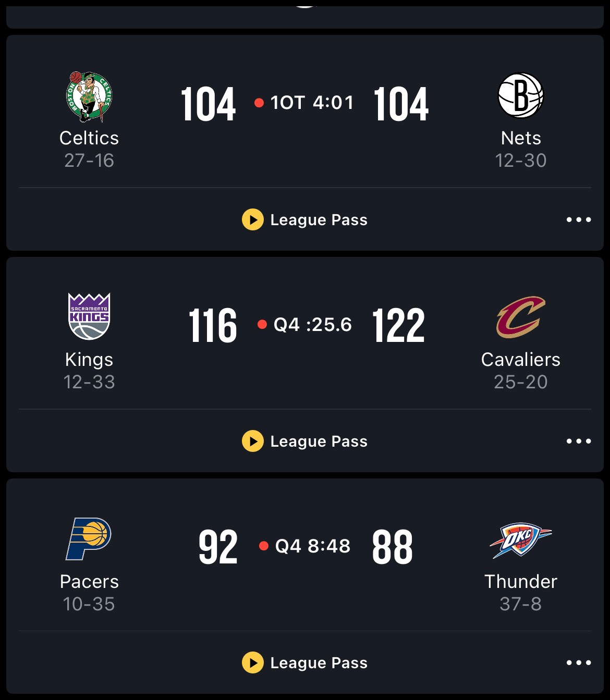Screen dimensions: 610x700
Task: Open more options for Celtics-Nets game
Action: (579, 219)
